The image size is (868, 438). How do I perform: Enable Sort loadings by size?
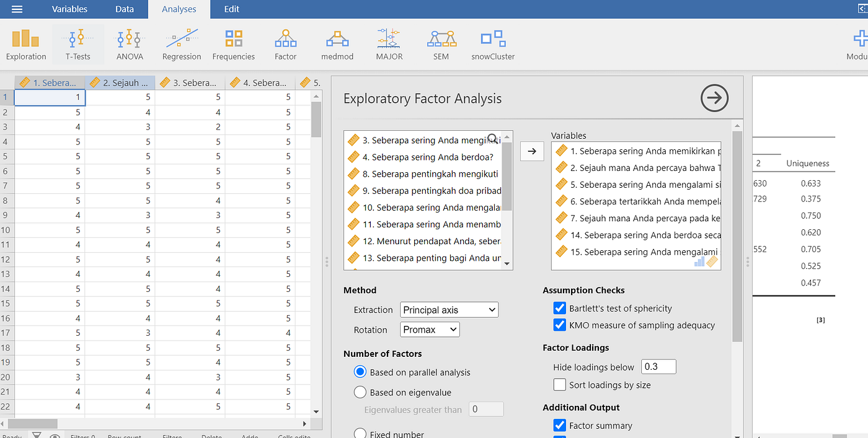(559, 385)
